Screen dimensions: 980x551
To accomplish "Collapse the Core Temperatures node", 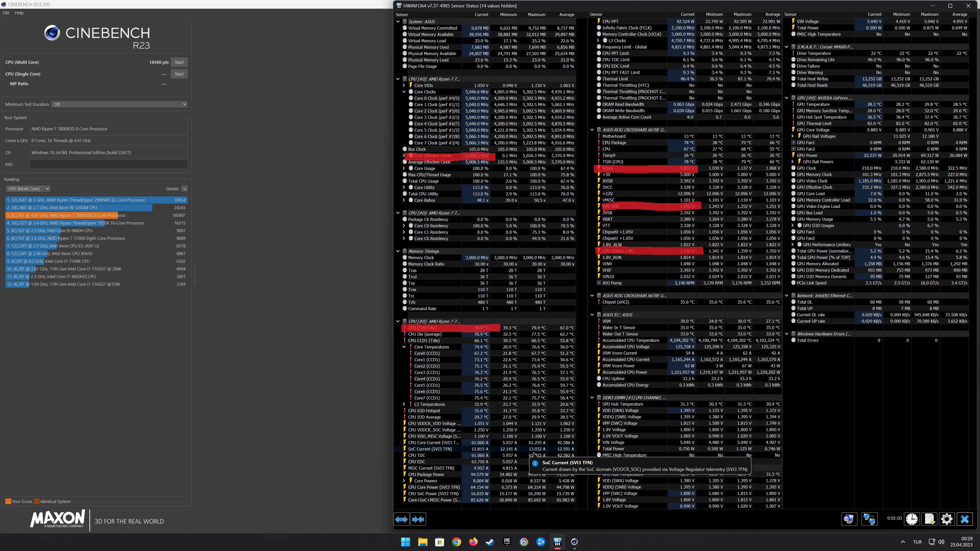I will point(404,347).
